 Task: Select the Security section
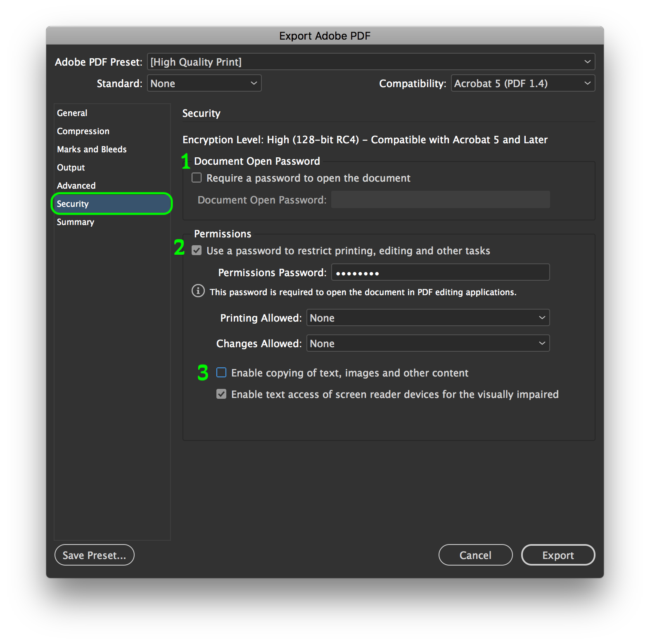click(112, 204)
